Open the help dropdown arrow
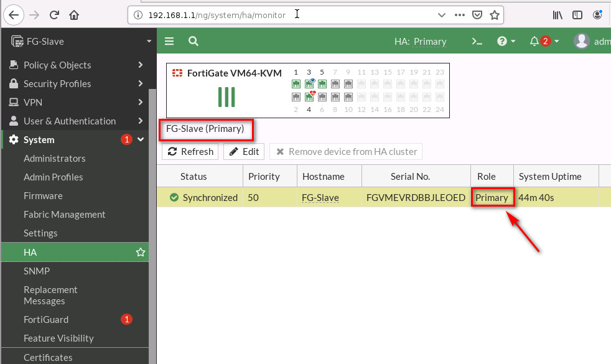 pos(511,41)
